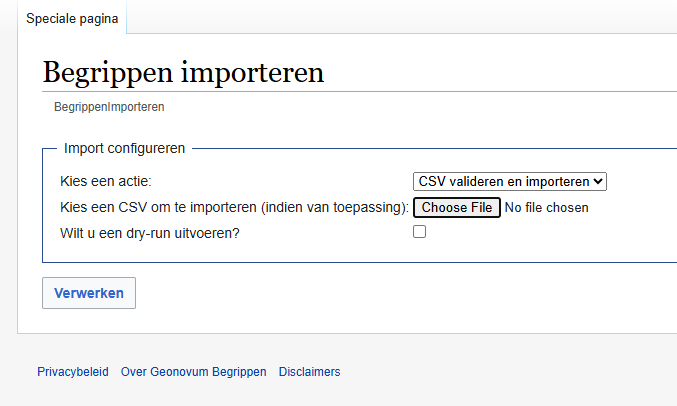This screenshot has height=406, width=677.
Task: Click the 'Import configureren' fieldset legend
Action: click(x=124, y=148)
